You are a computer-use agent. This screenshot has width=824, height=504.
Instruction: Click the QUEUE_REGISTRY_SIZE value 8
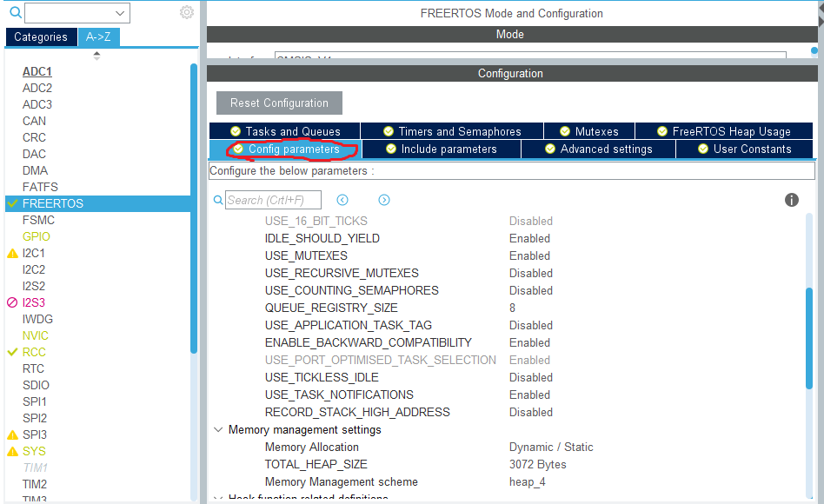click(x=512, y=308)
